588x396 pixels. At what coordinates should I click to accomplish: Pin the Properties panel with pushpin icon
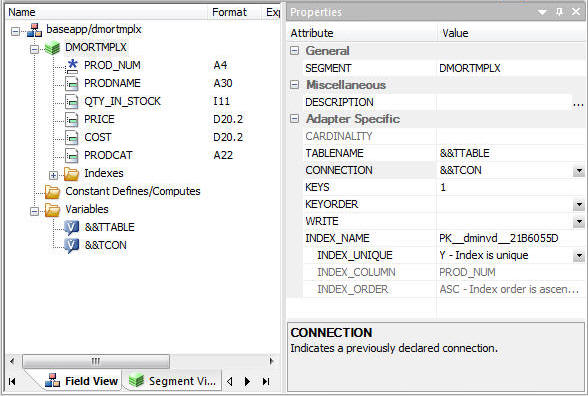(x=559, y=12)
